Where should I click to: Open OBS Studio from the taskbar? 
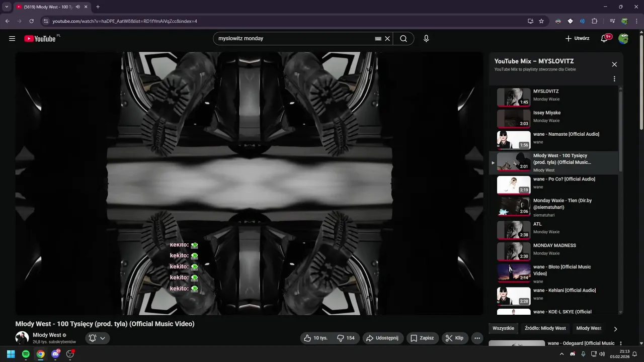[70, 354]
